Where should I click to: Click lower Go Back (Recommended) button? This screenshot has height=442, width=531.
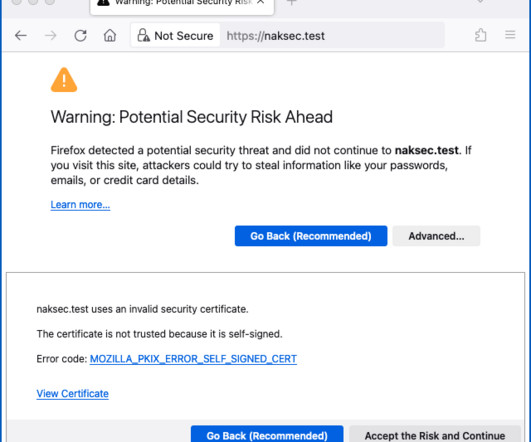267,434
